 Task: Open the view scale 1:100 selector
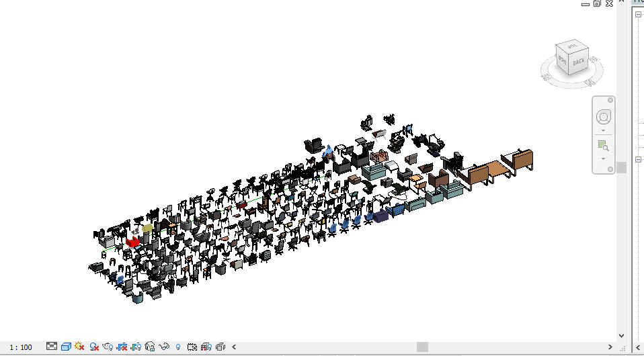(20, 347)
